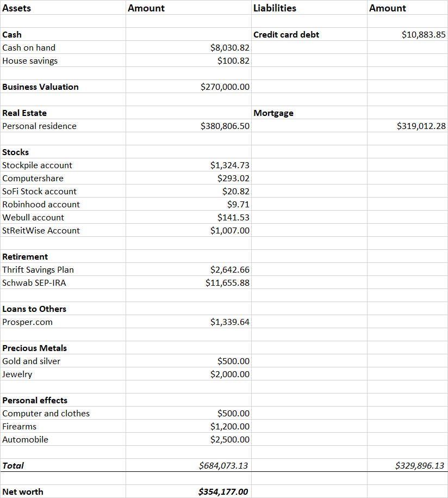Select the $2,000.00 jewelry value
Image resolution: width=448 pixels, height=498 pixels.
tap(230, 374)
